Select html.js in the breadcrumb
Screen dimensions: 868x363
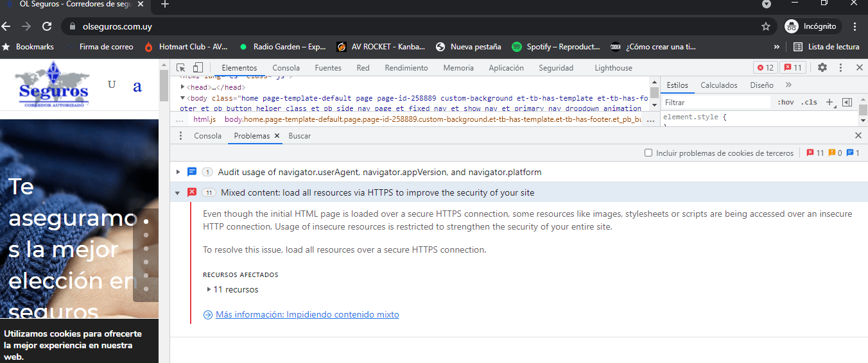tap(205, 119)
